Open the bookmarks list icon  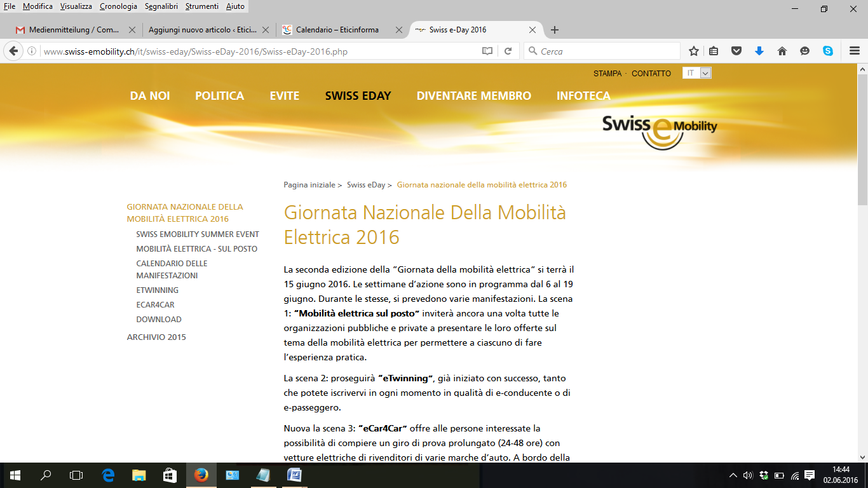(x=714, y=51)
